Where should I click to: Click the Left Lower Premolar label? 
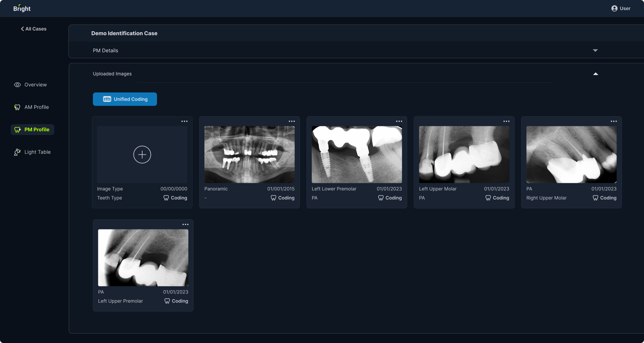334,189
